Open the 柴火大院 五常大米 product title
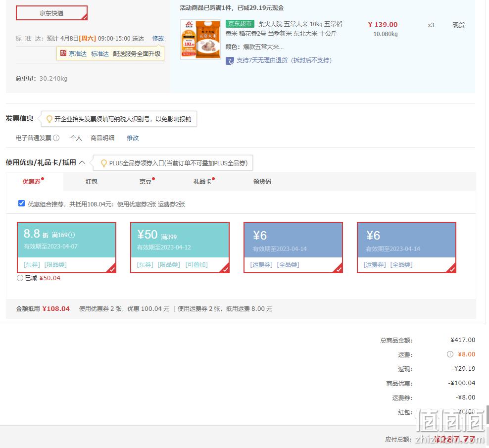This screenshot has width=489, height=448. tap(284, 29)
